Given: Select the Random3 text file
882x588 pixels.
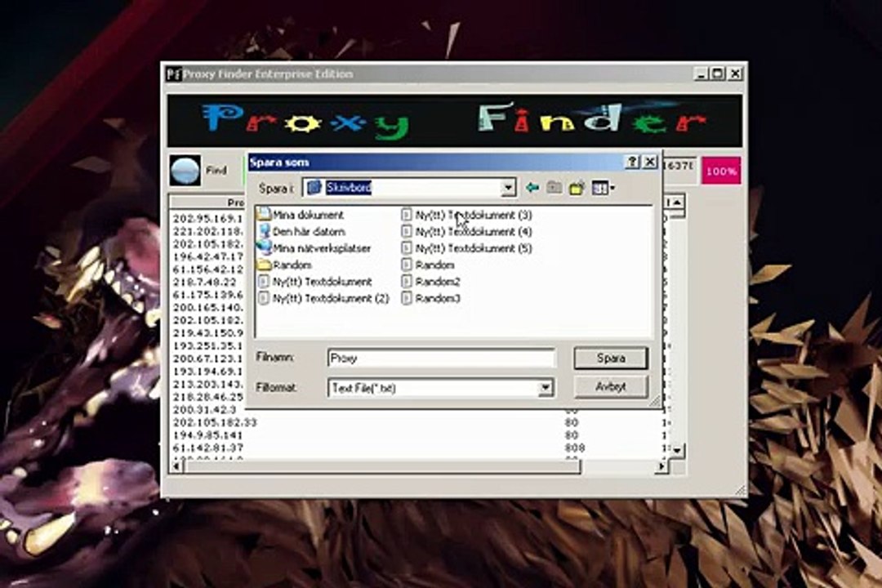Looking at the screenshot, I should 430,298.
